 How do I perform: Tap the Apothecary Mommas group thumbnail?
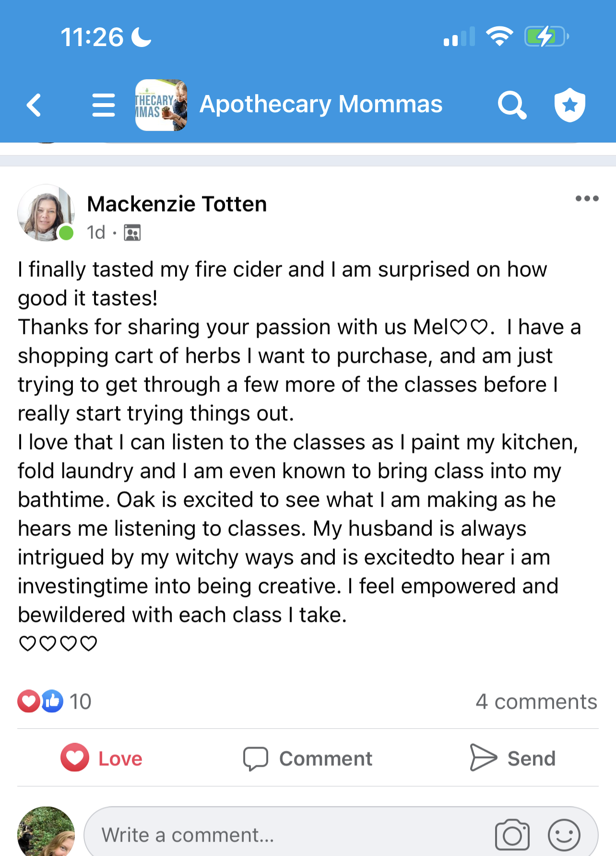pos(161,105)
